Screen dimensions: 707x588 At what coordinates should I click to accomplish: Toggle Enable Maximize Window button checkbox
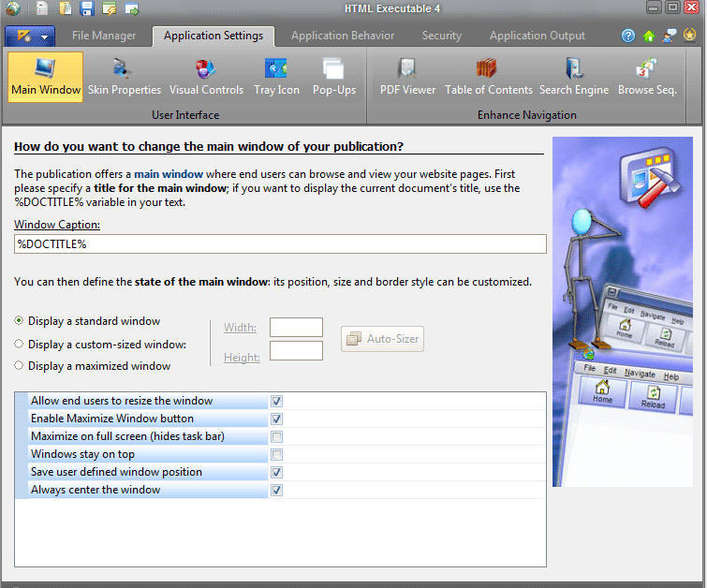click(277, 419)
